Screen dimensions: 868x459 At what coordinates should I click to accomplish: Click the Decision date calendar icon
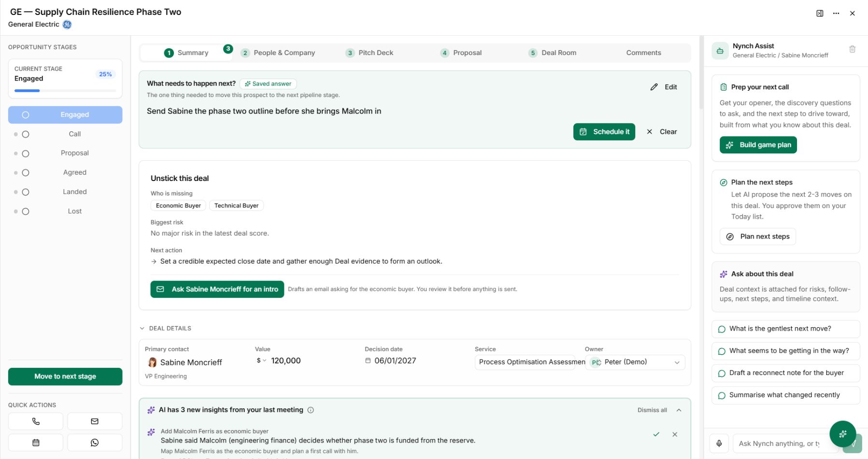coord(368,361)
